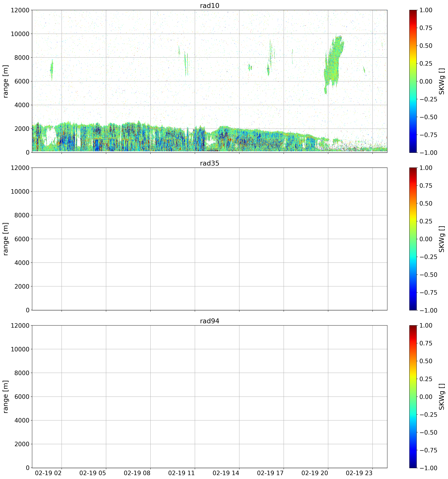Click the 4000 y-tick of rad10 plot
Viewport: 448px width, 479px height.
pos(22,105)
